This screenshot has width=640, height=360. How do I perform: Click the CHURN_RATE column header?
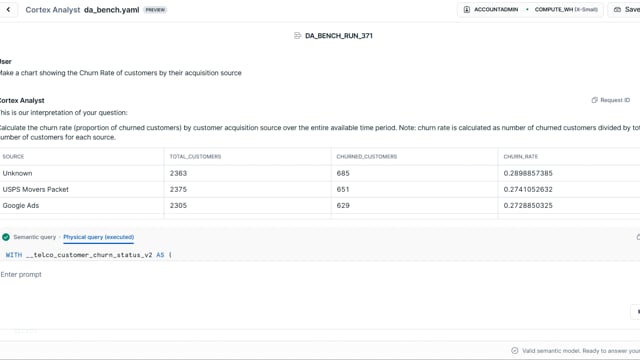[x=520, y=157]
